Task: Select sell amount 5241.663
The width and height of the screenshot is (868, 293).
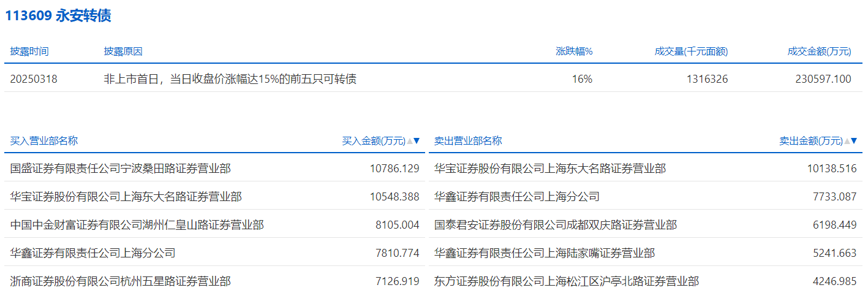Action: 835,253
